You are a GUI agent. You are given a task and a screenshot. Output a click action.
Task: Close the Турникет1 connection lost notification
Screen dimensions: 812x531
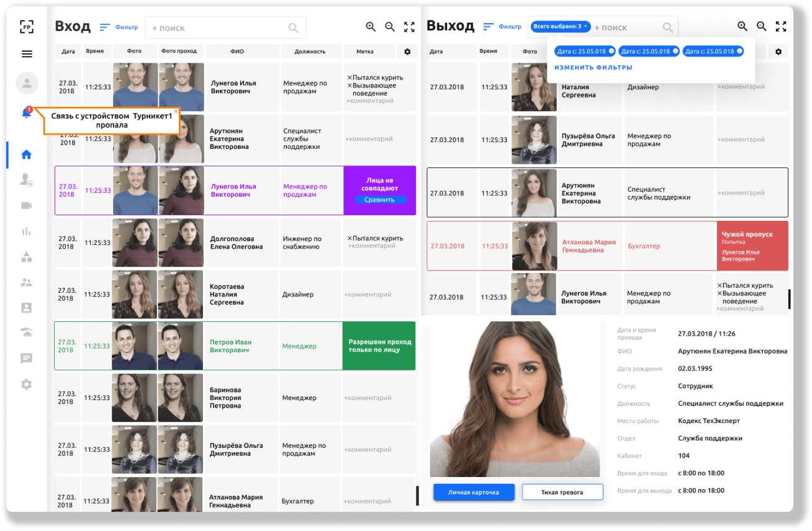point(176,112)
